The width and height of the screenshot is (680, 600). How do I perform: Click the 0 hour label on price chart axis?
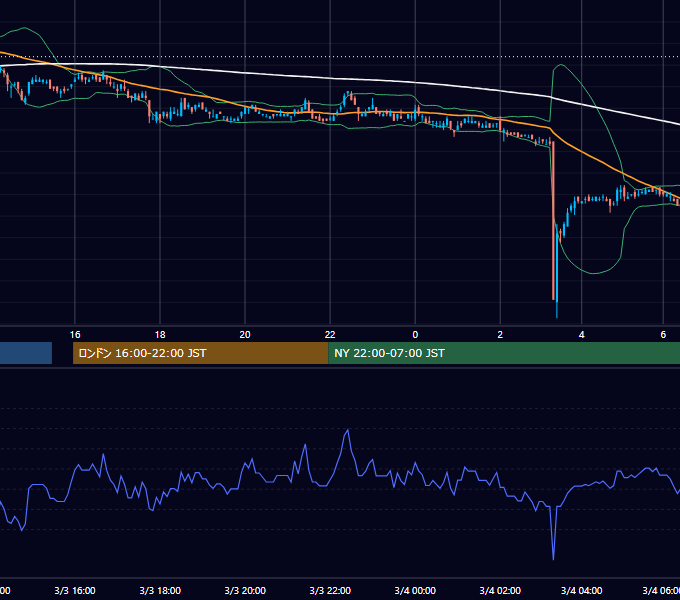415,335
